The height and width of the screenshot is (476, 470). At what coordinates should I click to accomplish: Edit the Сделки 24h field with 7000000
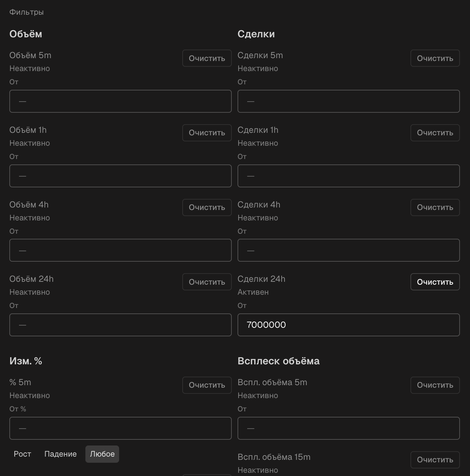click(x=349, y=325)
